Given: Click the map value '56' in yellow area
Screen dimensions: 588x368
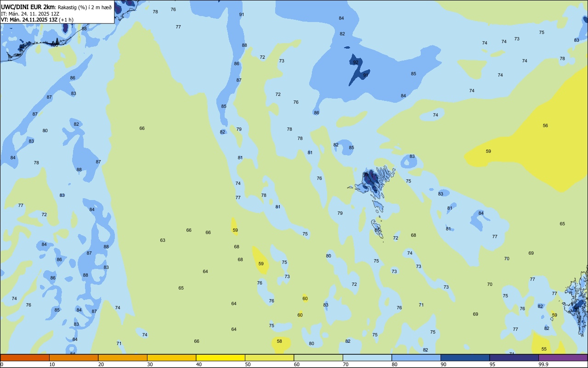Looking at the screenshot, I should (x=545, y=126).
